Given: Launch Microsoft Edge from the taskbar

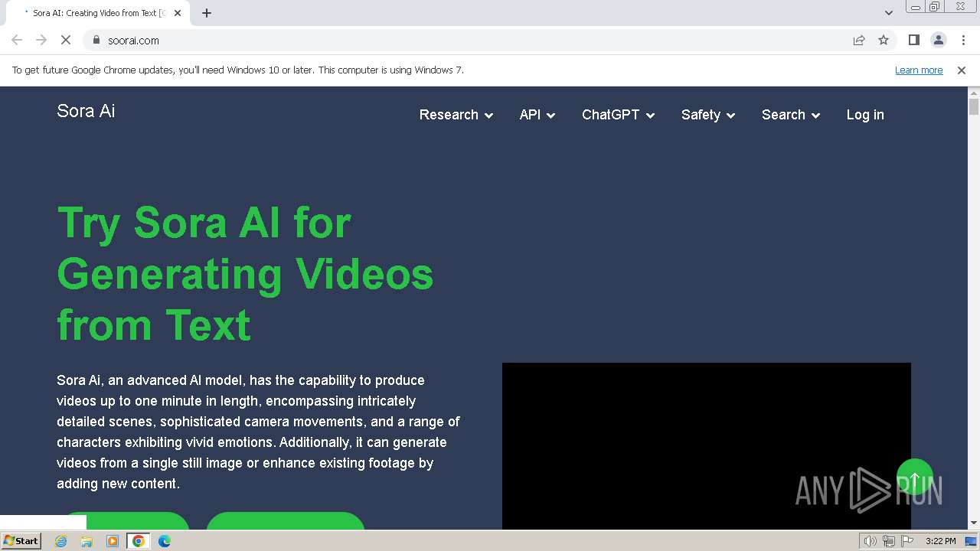Looking at the screenshot, I should [165, 541].
